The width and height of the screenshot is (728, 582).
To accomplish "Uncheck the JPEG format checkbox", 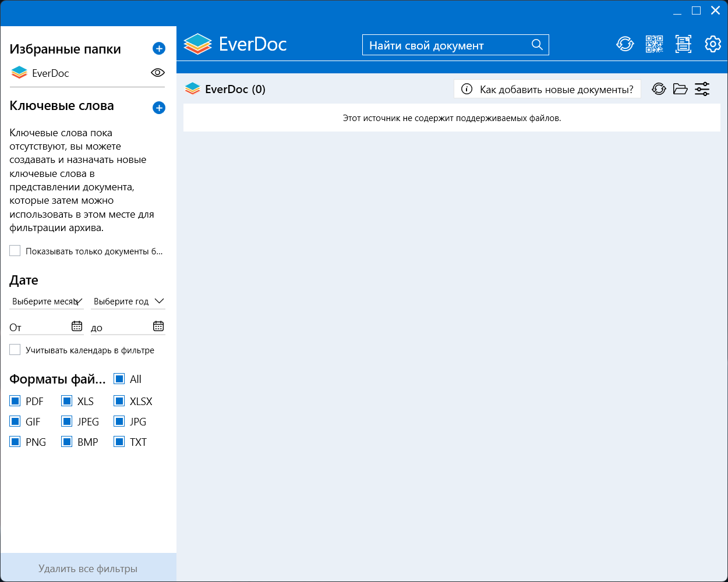I will (x=67, y=421).
